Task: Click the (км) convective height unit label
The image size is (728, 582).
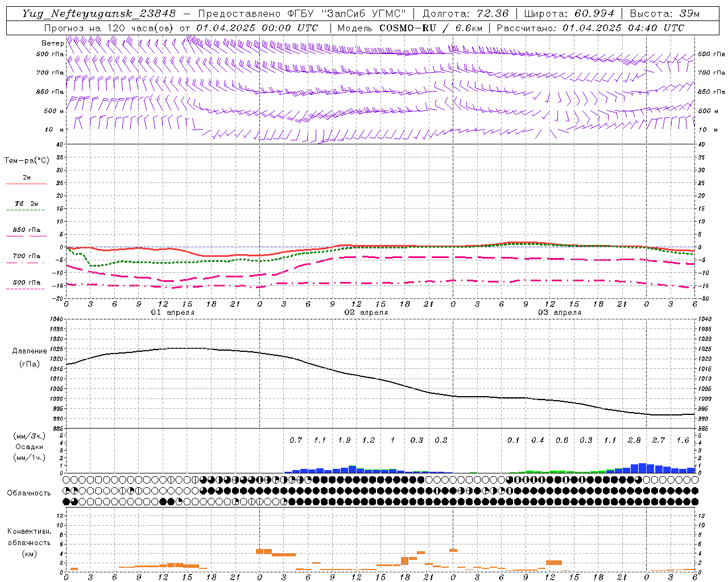Action: tap(29, 554)
